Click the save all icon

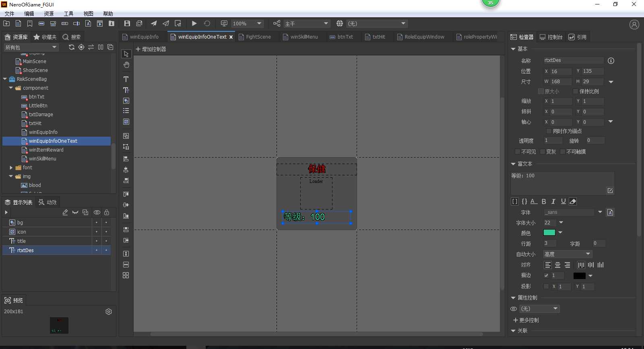(x=139, y=24)
